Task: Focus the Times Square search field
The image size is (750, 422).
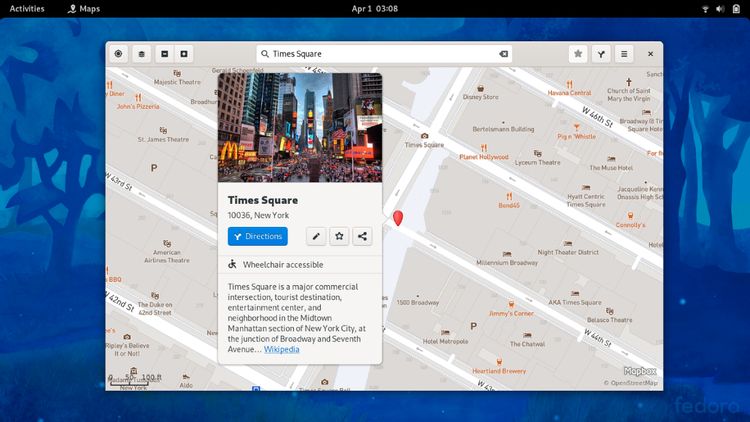Action: [384, 54]
